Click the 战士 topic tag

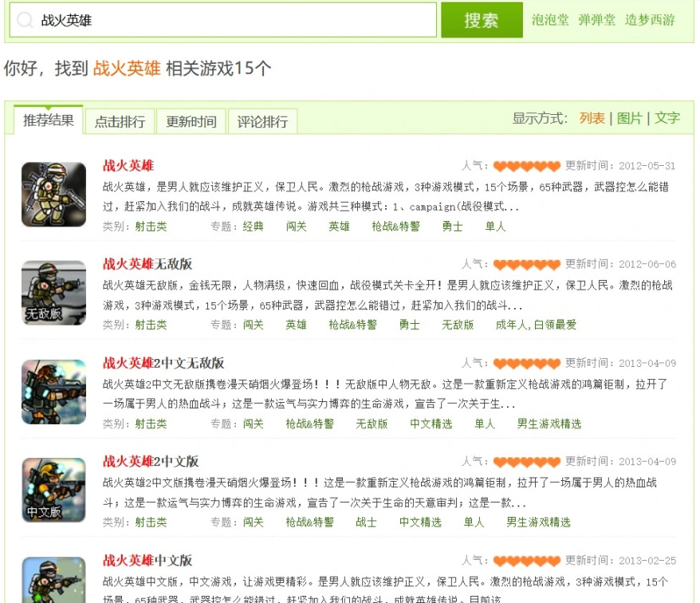(366, 522)
